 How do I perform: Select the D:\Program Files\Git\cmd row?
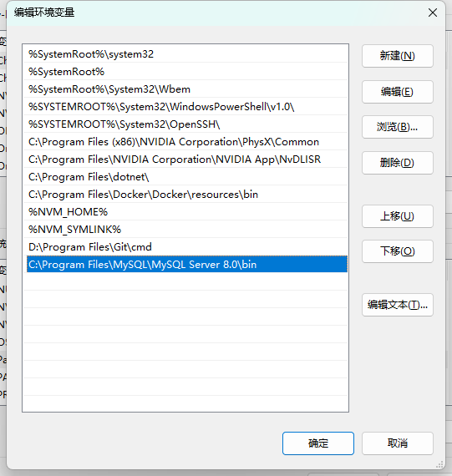pos(185,247)
